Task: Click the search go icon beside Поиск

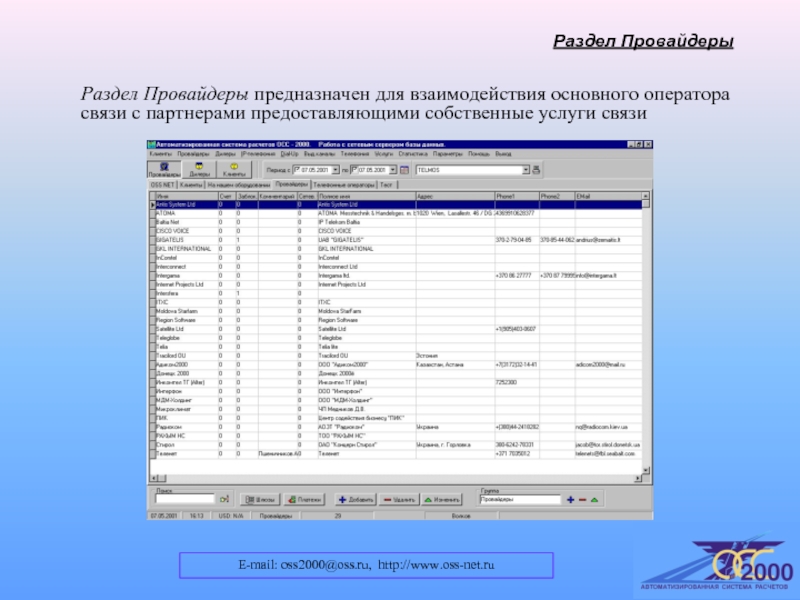Action: click(x=225, y=498)
